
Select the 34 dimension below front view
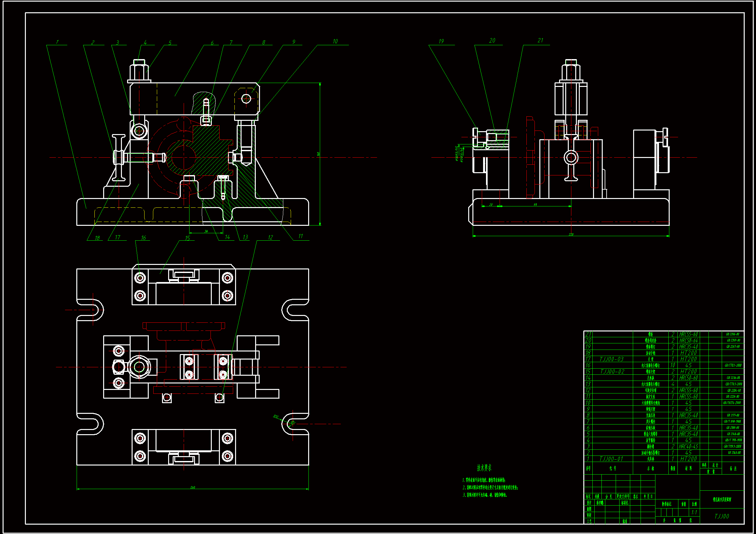[x=206, y=231]
